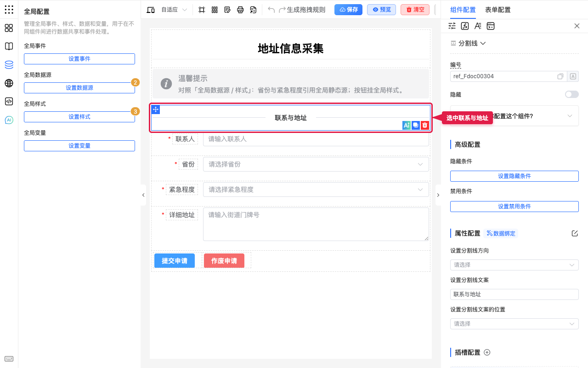Select the 温馨提示 info alert
This screenshot has height=368, width=588.
[291, 84]
